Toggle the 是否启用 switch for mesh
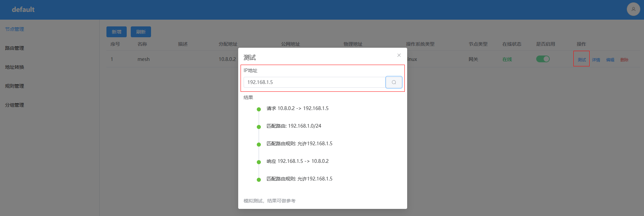644x216 pixels. pyautogui.click(x=543, y=59)
